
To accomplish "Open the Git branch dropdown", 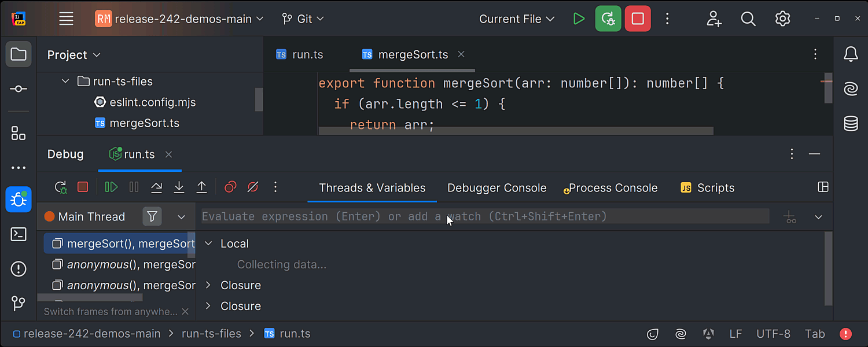I will 303,19.
